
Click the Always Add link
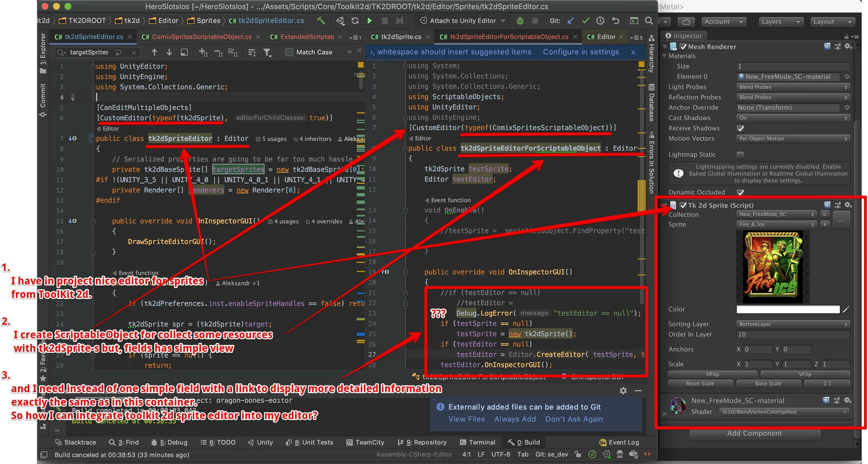click(x=514, y=419)
